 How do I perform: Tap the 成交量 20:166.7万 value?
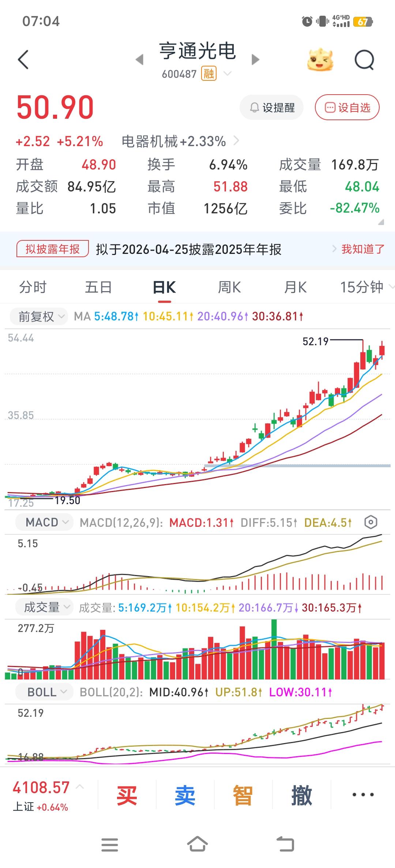coord(268,608)
